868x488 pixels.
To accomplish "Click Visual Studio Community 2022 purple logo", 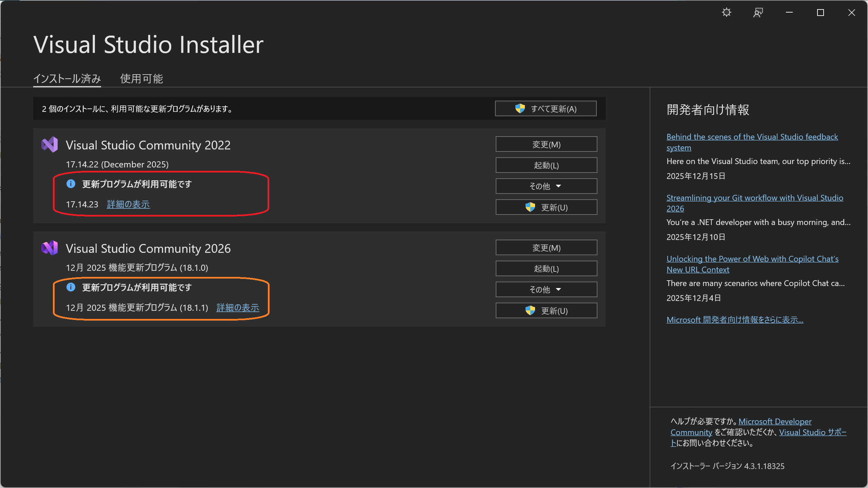I will click(50, 145).
